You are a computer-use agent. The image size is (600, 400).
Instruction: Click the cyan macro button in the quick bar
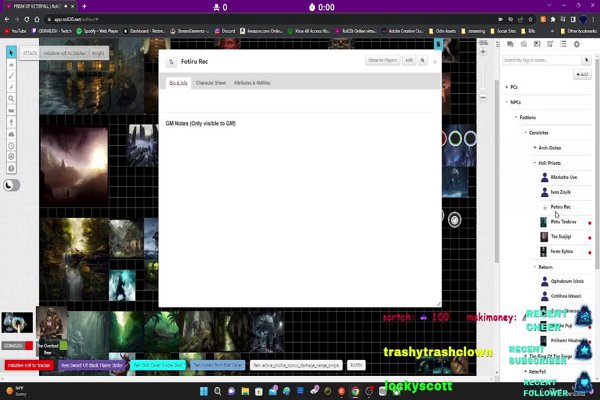pos(158,365)
